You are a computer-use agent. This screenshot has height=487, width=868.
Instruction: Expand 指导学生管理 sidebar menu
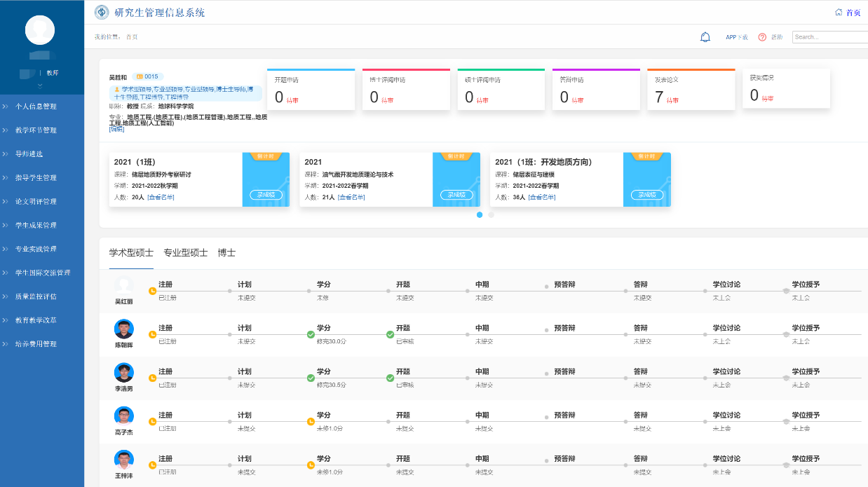[36, 178]
